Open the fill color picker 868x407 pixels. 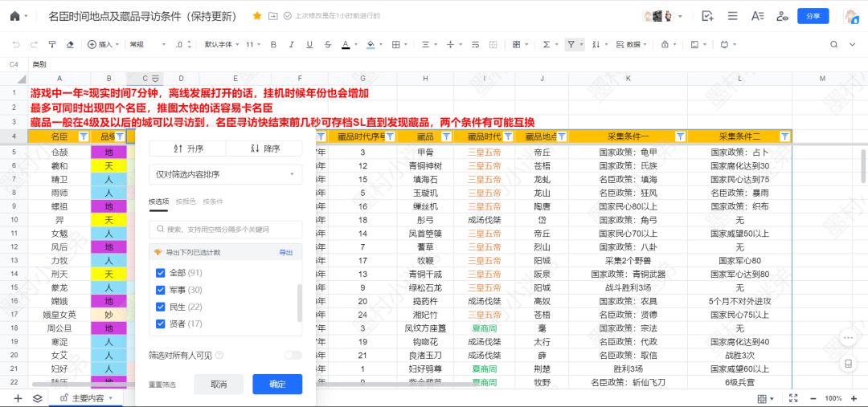(370, 45)
